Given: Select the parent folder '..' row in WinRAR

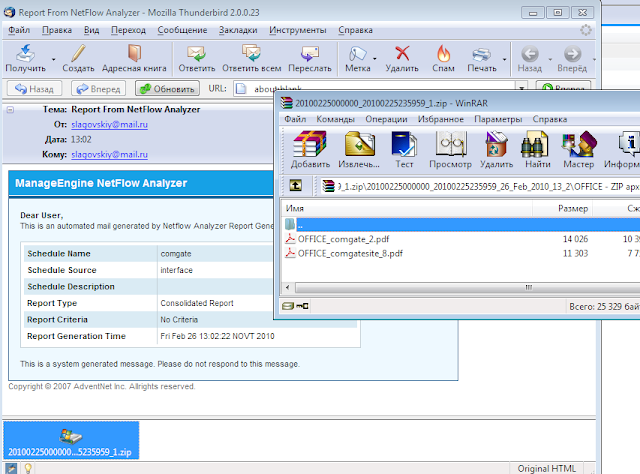Looking at the screenshot, I should tap(460, 224).
